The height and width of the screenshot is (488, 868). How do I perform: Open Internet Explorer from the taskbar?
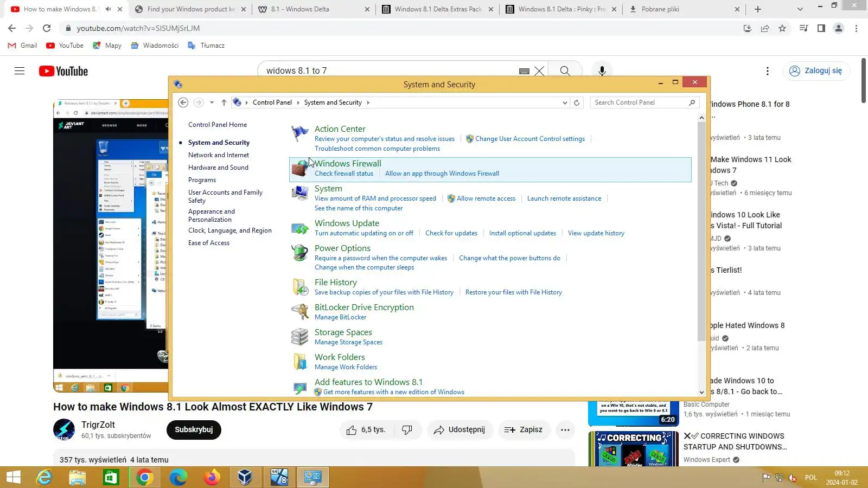[x=44, y=477]
